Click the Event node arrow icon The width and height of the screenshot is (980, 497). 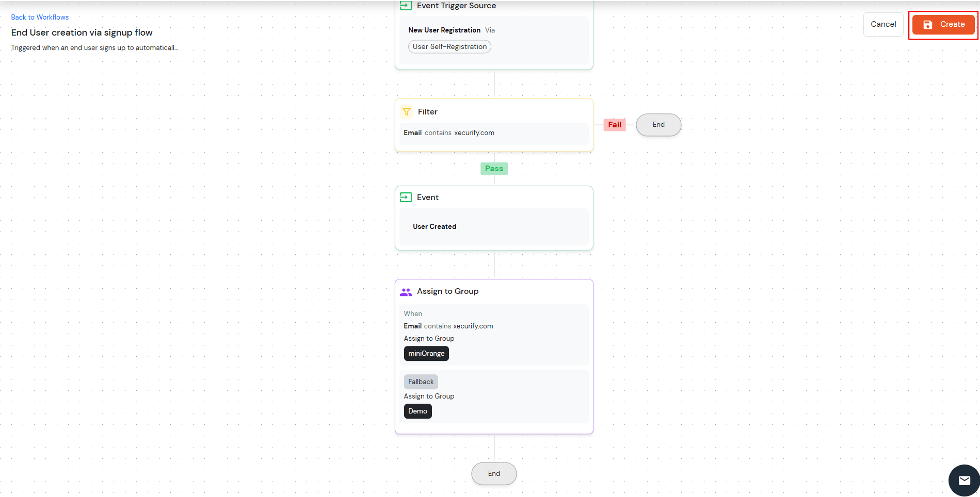(406, 197)
